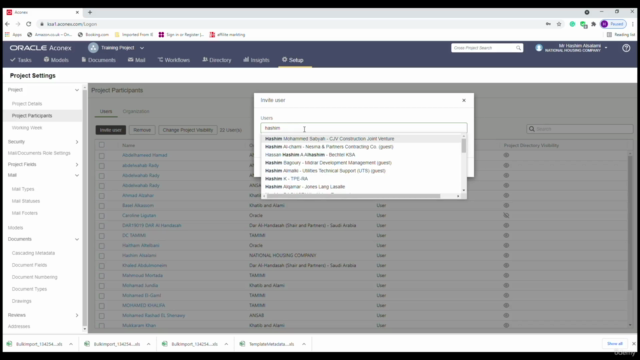Toggle visibility eye for Hashim Alsalami row
640x360 pixels.
tap(506, 256)
